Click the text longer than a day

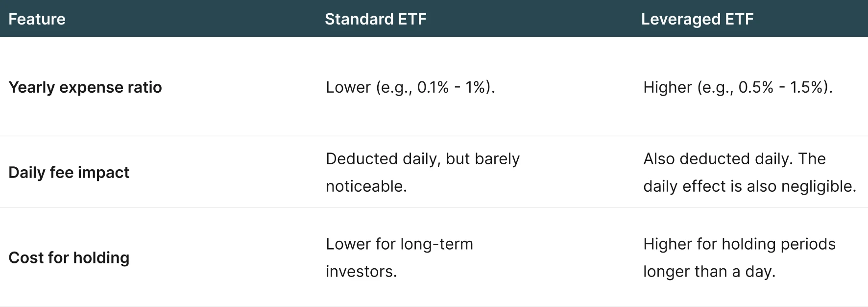tap(709, 272)
